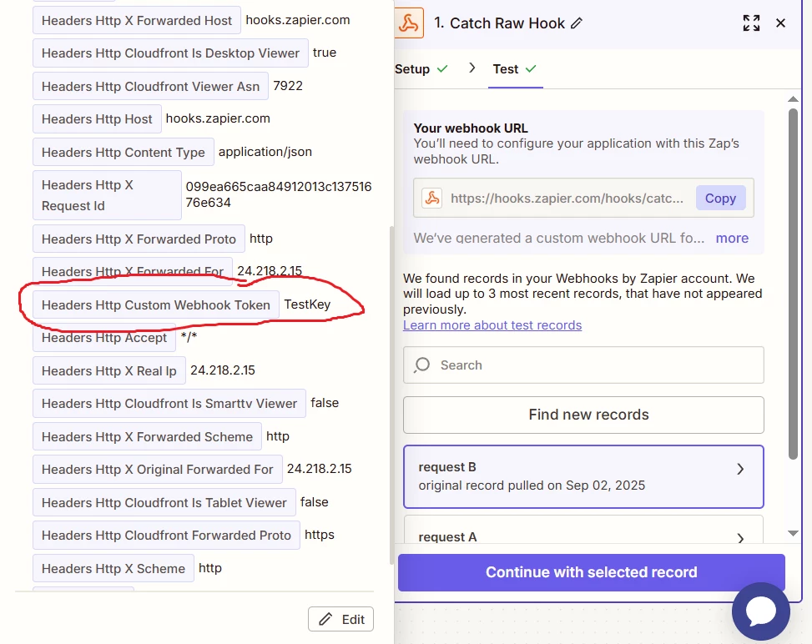Copy the webhook URL

[x=720, y=199]
